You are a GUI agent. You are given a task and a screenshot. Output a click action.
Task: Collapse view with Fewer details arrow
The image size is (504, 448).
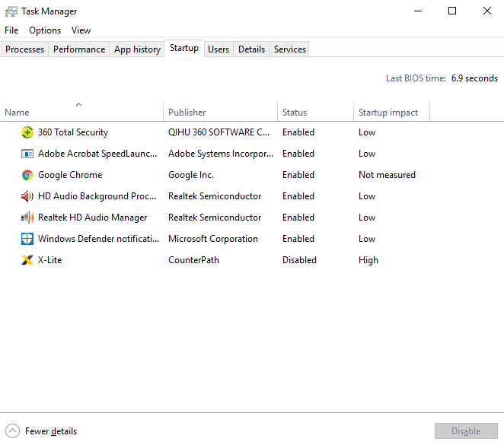tap(12, 431)
